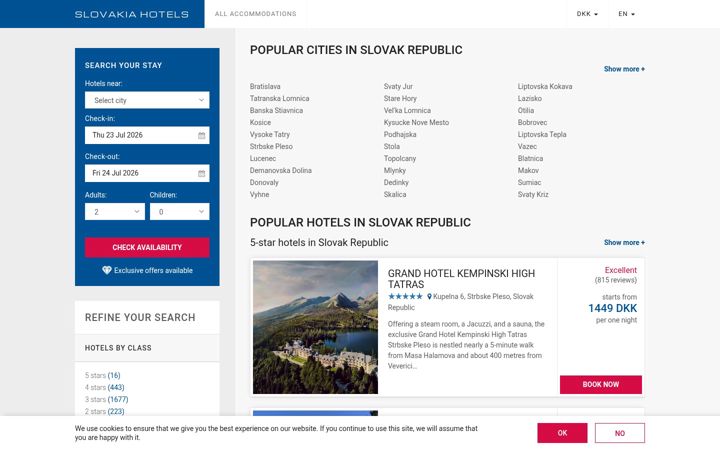The image size is (720, 450).
Task: Open Vysoke Tatry city link
Action: coord(270,135)
